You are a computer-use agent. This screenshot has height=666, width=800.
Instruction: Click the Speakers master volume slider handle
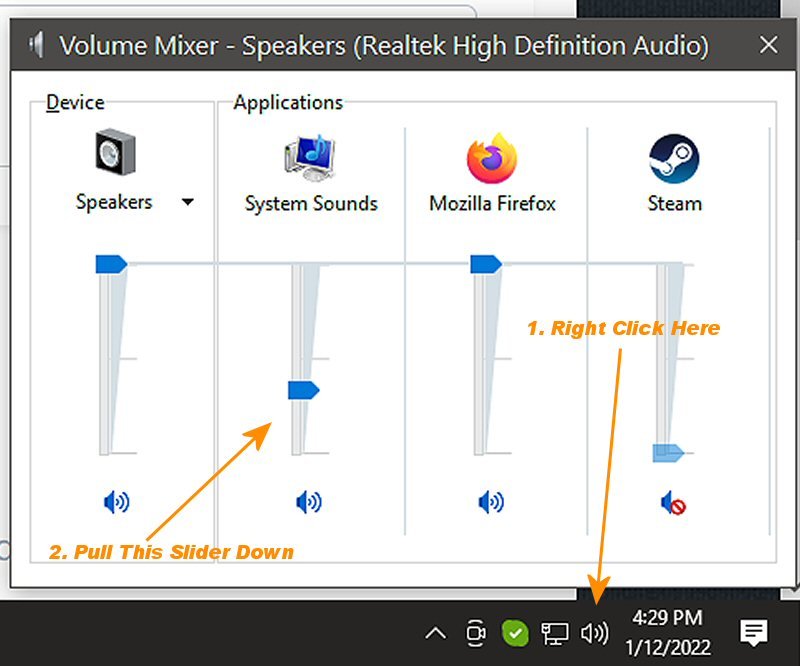111,264
